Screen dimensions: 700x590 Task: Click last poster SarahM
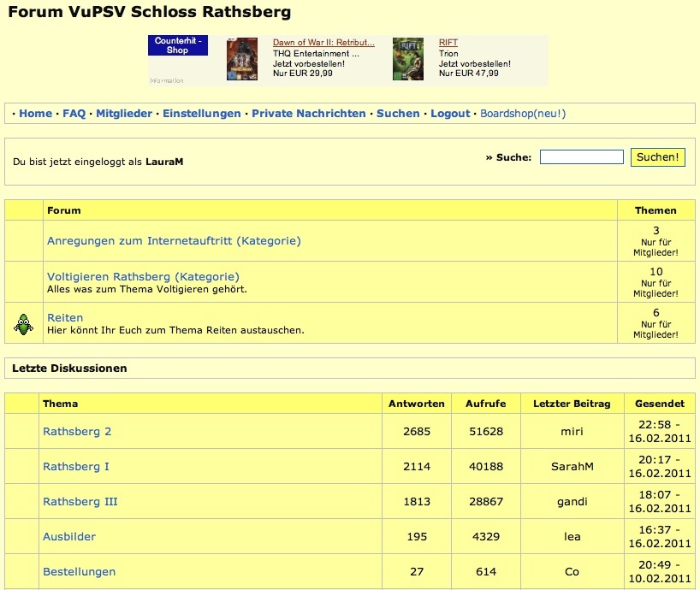point(572,467)
